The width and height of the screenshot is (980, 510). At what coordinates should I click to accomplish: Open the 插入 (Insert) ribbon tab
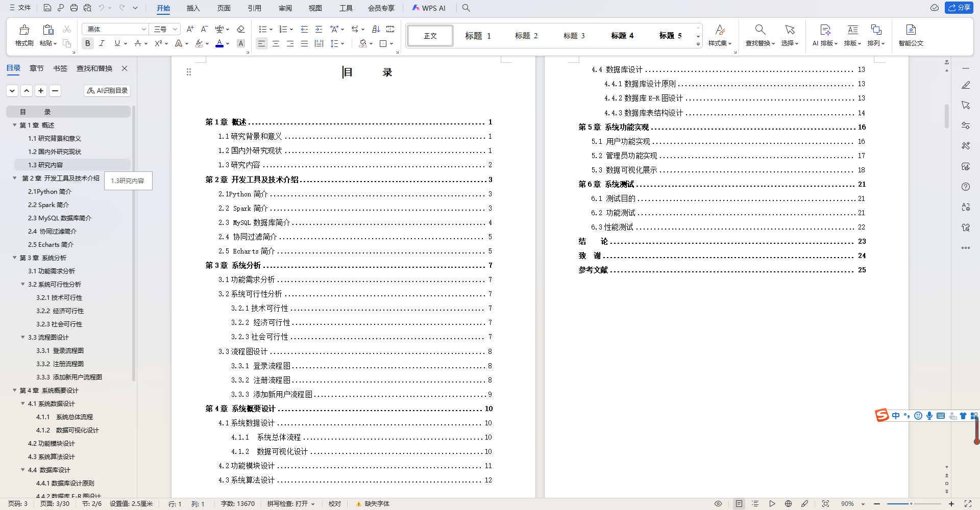193,8
